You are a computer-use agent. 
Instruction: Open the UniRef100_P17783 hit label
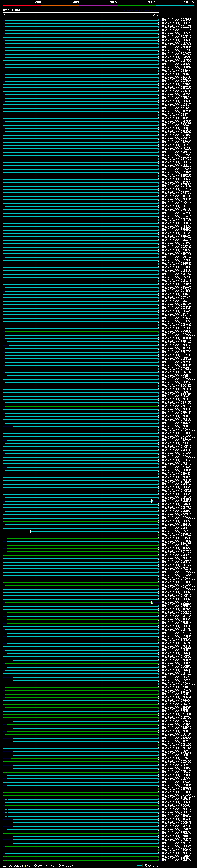176,50
